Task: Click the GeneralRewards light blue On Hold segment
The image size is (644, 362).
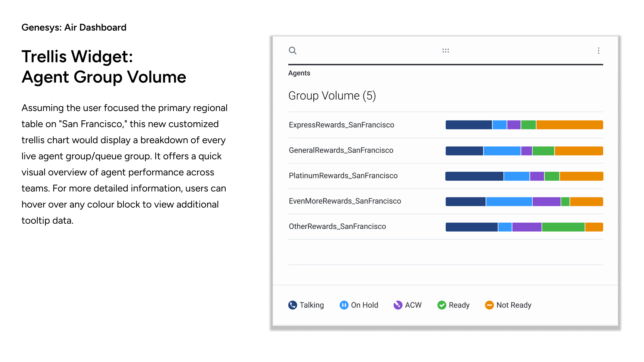Action: click(502, 151)
